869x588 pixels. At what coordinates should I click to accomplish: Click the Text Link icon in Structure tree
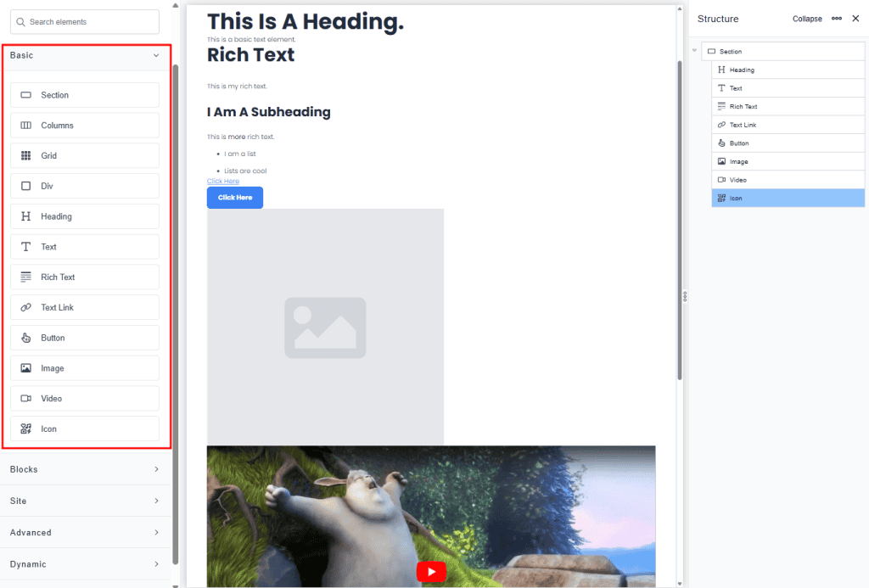[x=721, y=125]
